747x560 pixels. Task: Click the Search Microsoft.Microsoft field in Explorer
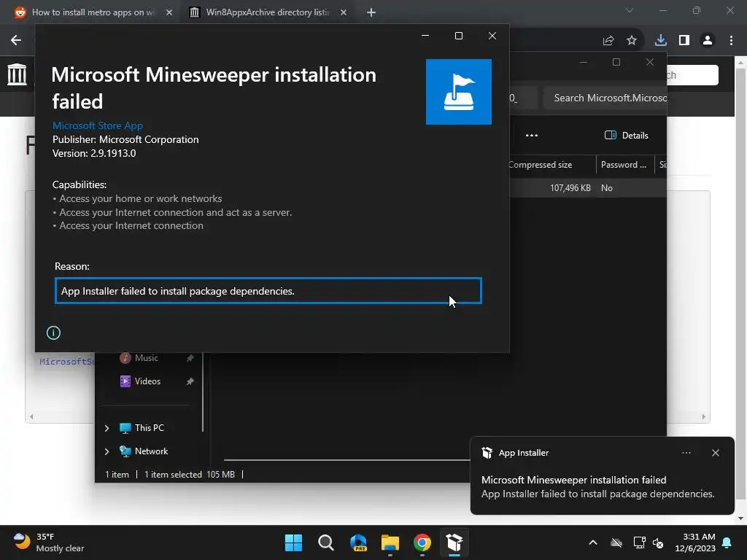[605, 98]
